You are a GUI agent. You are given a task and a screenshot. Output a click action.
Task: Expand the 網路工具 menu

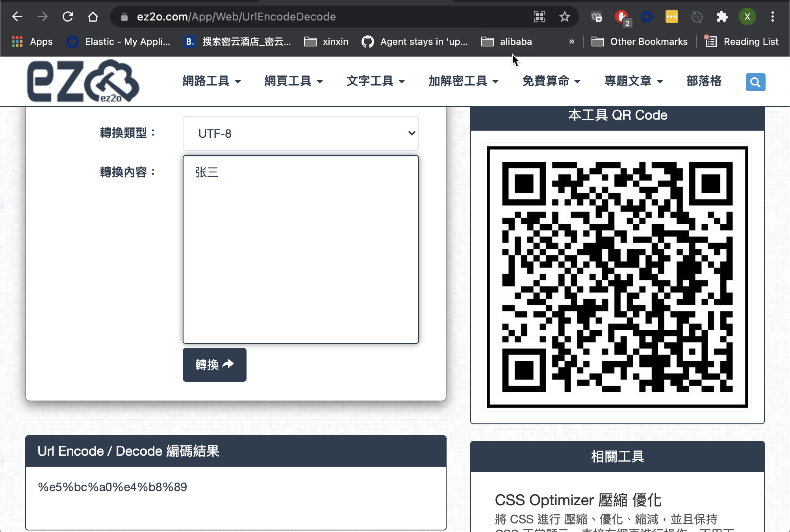(x=211, y=81)
